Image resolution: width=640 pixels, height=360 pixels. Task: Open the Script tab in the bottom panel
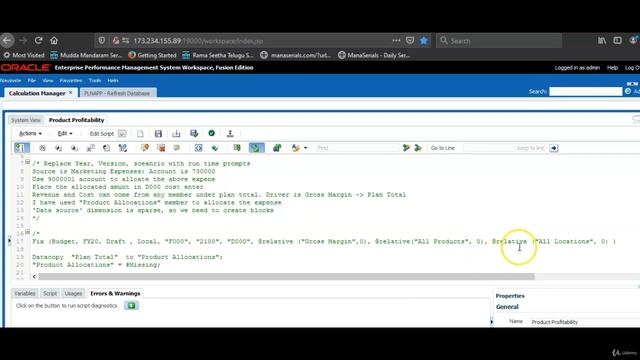point(50,293)
